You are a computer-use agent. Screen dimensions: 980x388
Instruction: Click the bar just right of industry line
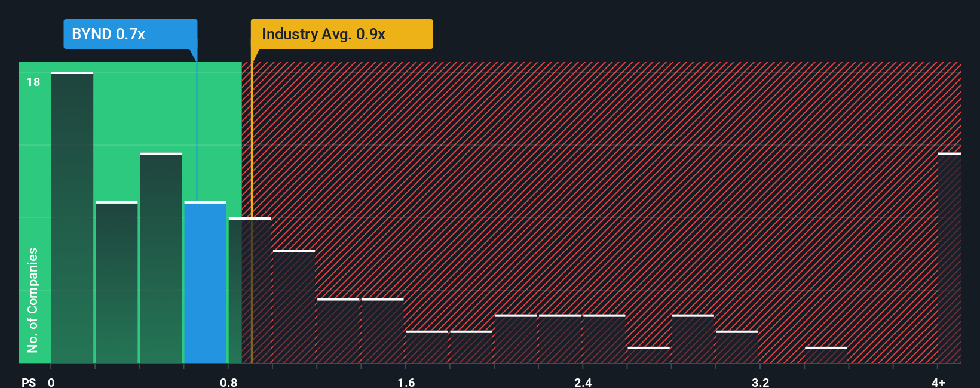(x=294, y=307)
